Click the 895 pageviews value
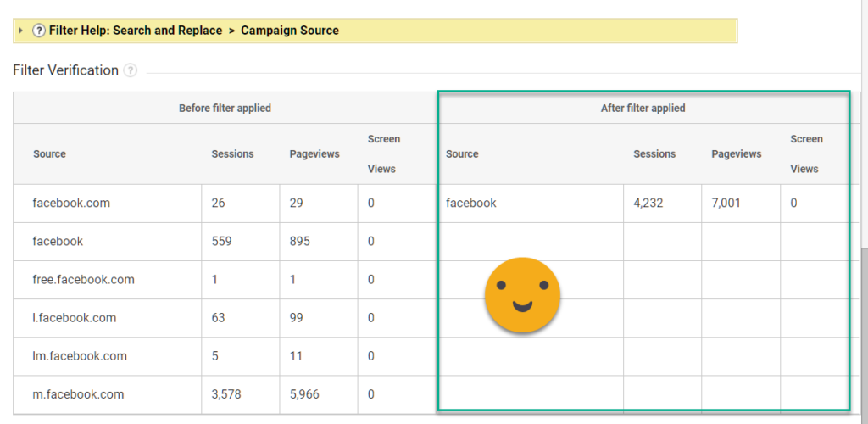Screen dimensions: 868x424 tap(299, 242)
